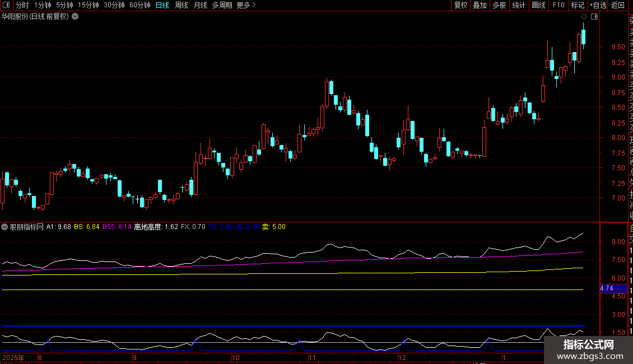Open the 统计 statistics tool
The width and height of the screenshot is (633, 364).
coord(519,5)
